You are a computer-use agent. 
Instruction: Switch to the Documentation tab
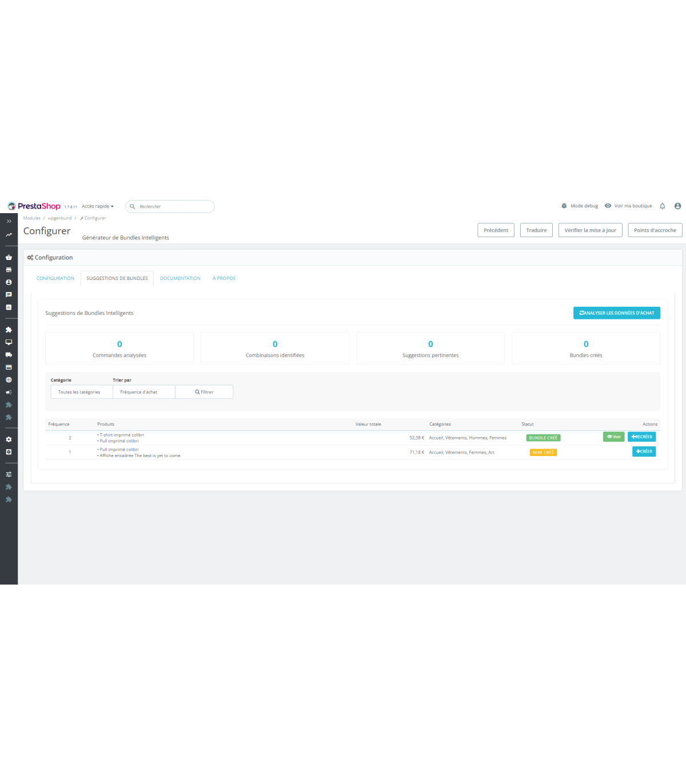(180, 278)
